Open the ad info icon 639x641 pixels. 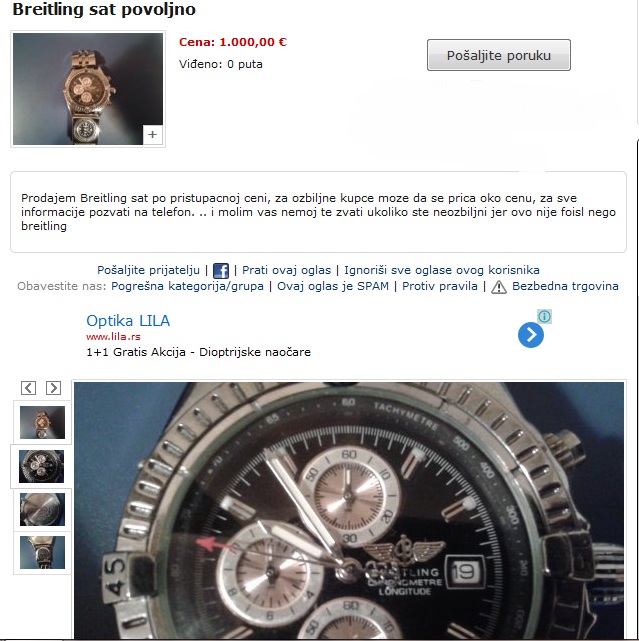545,316
